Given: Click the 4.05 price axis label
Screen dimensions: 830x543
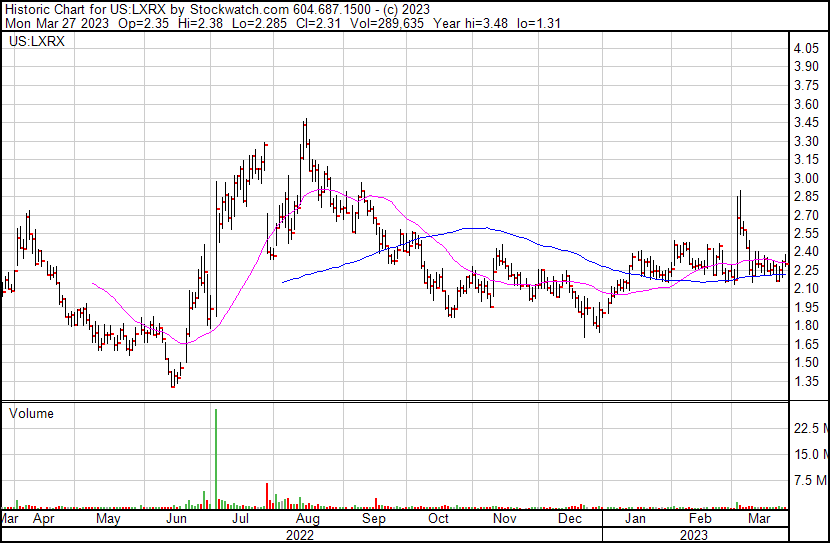Looking at the screenshot, I should click(x=806, y=49).
